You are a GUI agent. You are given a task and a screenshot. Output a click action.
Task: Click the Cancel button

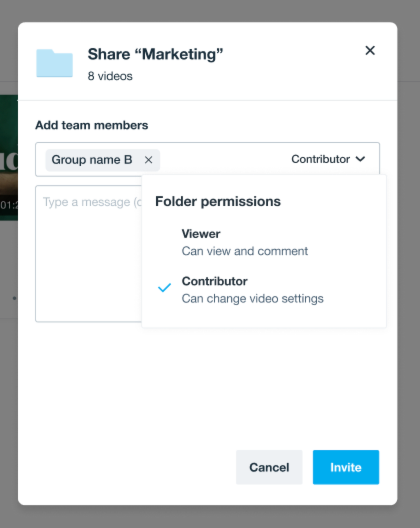pos(269,467)
